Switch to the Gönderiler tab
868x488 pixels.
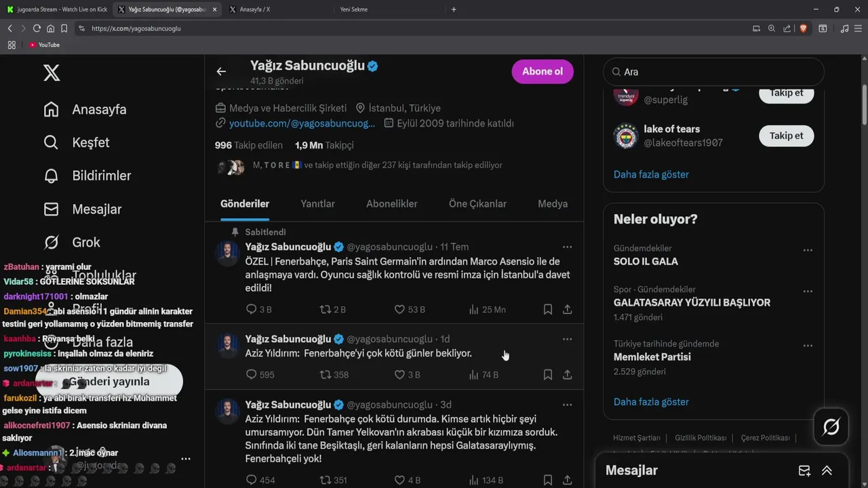click(x=245, y=203)
